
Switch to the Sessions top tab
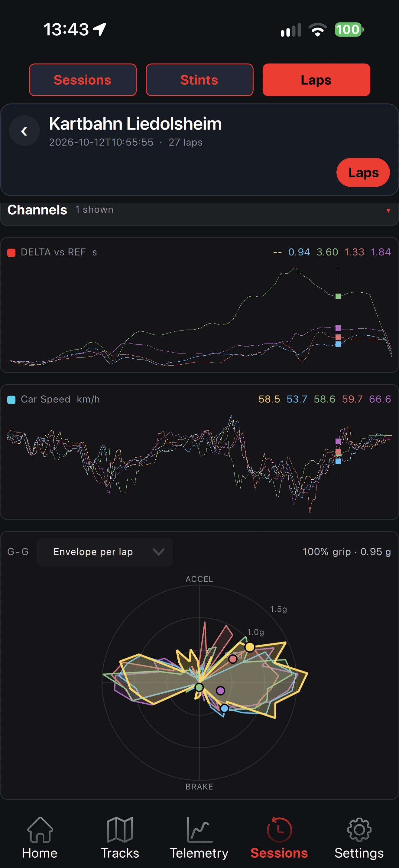[83, 80]
